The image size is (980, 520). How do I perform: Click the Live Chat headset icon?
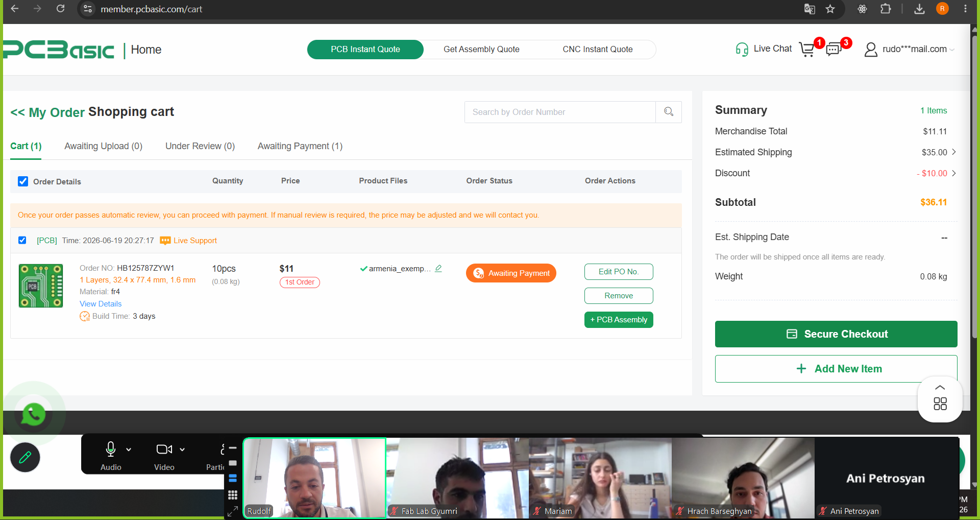742,49
